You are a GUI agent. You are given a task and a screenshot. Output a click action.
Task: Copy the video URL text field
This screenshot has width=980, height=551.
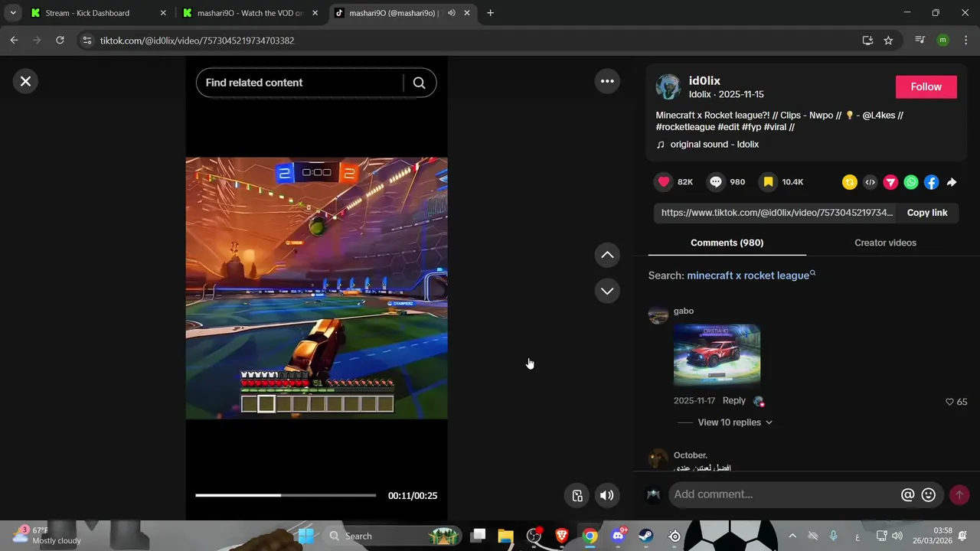point(776,213)
